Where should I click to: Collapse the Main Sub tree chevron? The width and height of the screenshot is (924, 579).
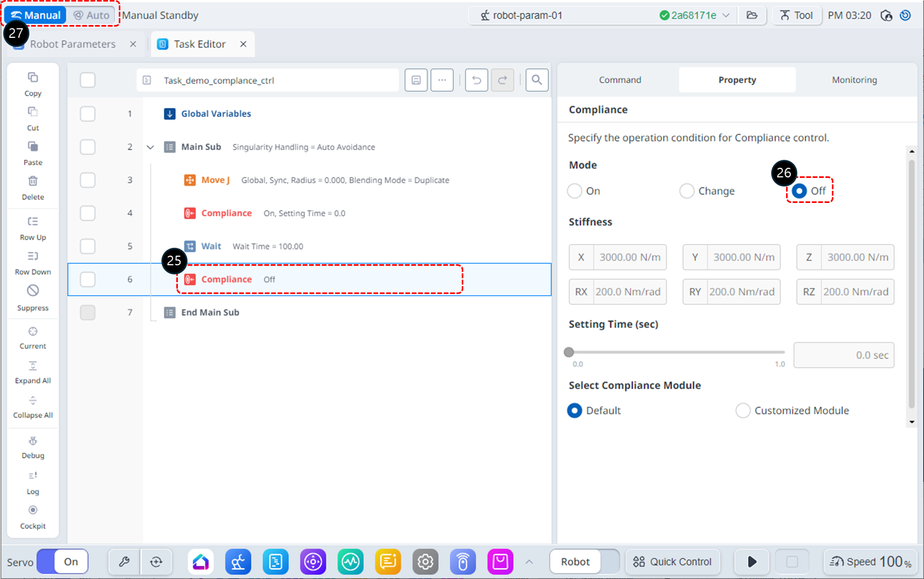click(x=150, y=147)
